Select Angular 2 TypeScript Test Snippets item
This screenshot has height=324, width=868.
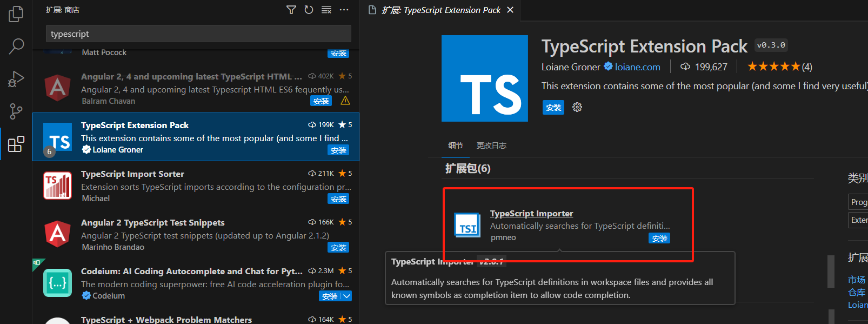point(196,234)
